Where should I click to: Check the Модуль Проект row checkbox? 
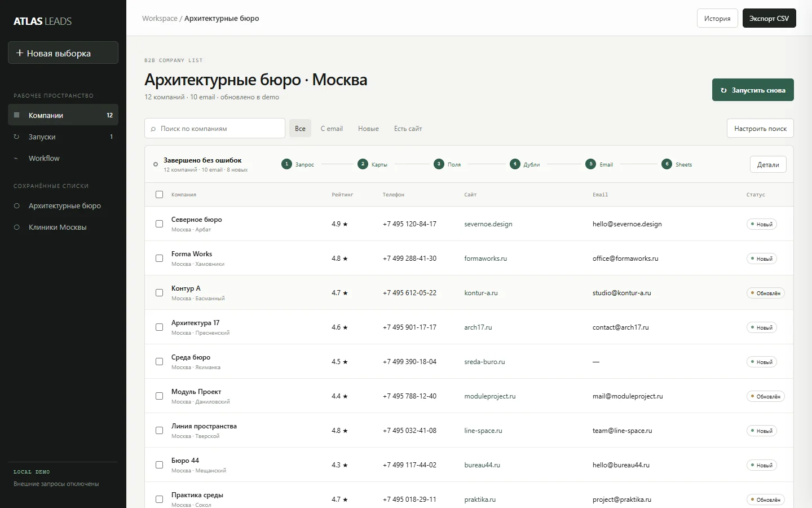[x=159, y=396]
